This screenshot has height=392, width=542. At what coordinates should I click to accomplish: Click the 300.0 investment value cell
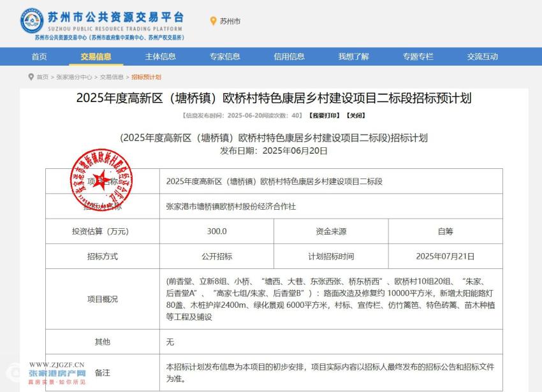click(217, 231)
